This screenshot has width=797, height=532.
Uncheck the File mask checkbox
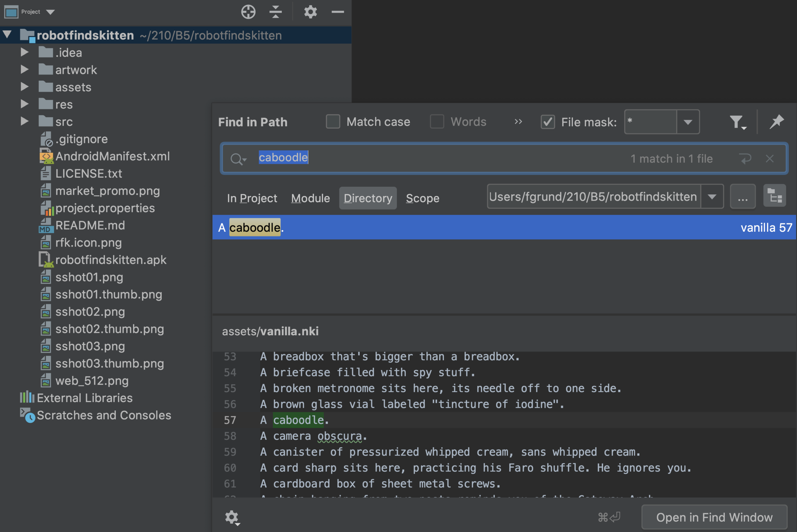[548, 122]
